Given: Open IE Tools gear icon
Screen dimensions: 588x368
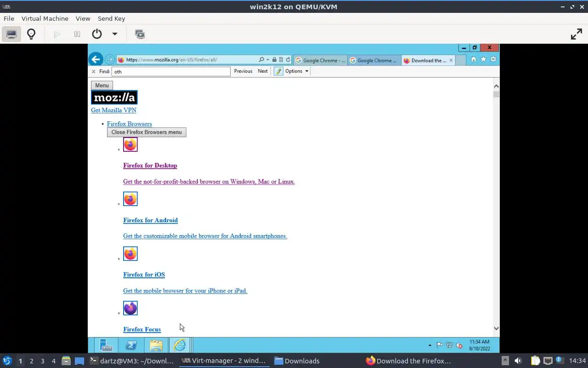Looking at the screenshot, I should tap(493, 59).
